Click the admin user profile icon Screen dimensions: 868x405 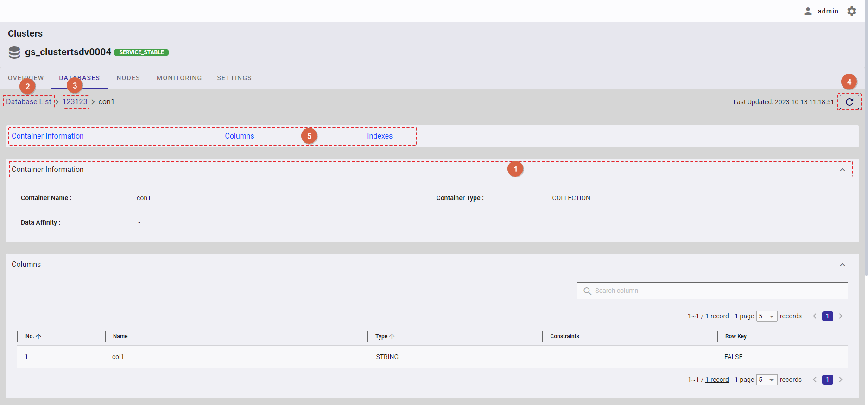(808, 11)
